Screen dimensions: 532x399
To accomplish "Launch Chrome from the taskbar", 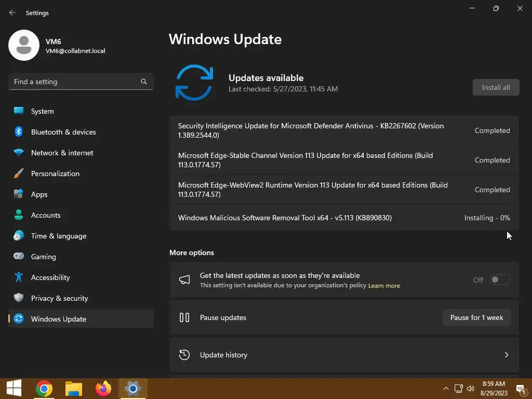I will tap(44, 389).
